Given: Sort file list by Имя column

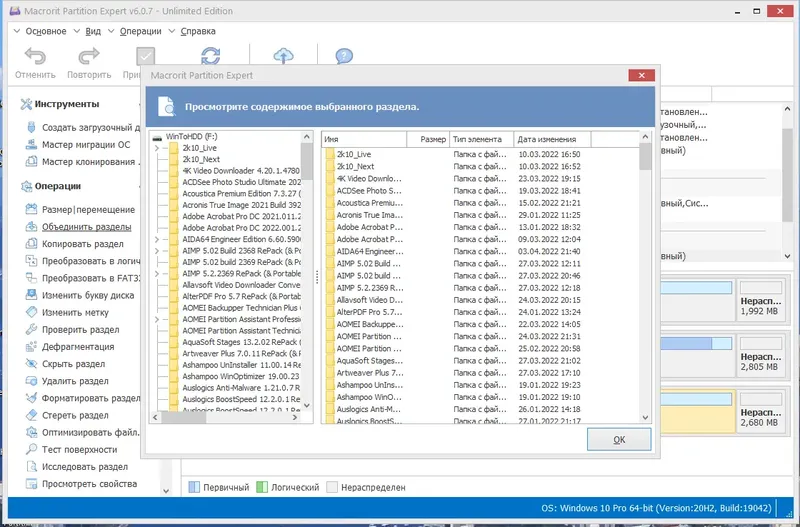Looking at the screenshot, I should point(364,139).
